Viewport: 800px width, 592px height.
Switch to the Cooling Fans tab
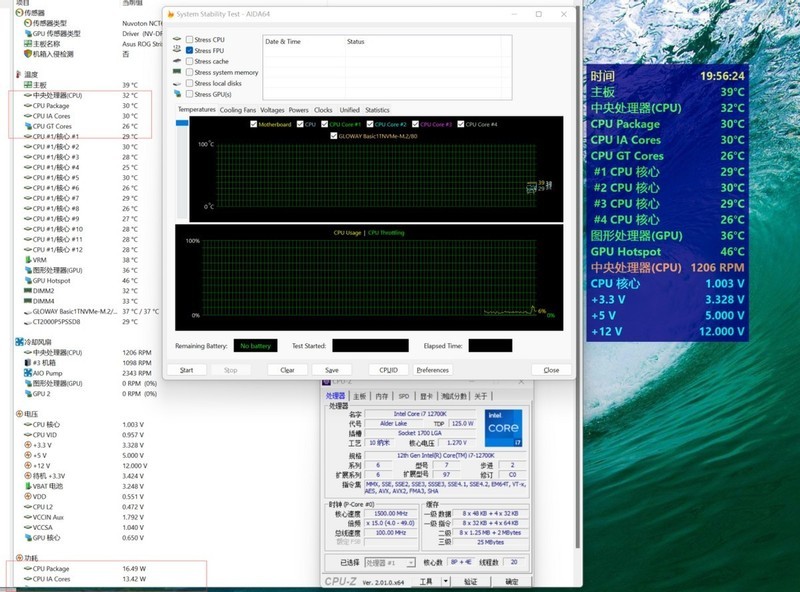[x=238, y=110]
